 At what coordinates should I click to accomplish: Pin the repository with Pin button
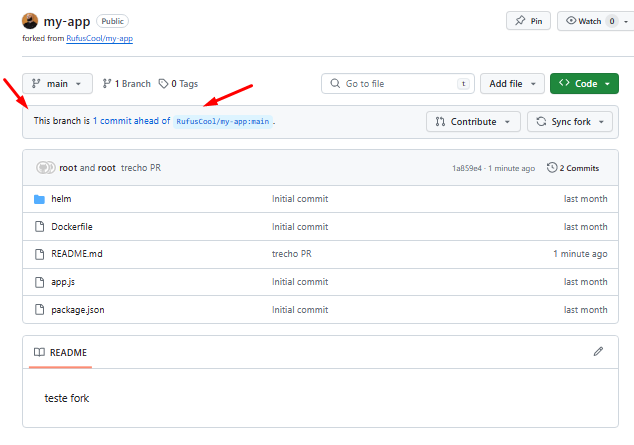[528, 21]
